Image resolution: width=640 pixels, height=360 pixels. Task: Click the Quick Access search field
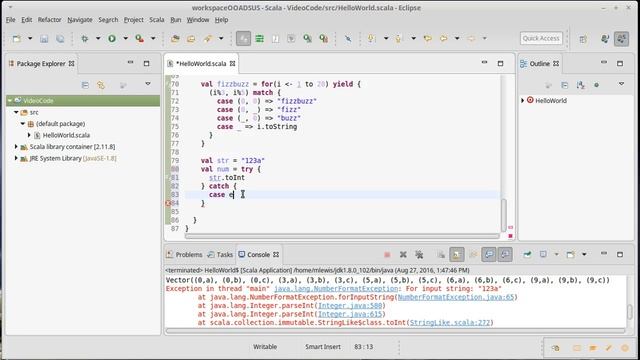tap(541, 38)
